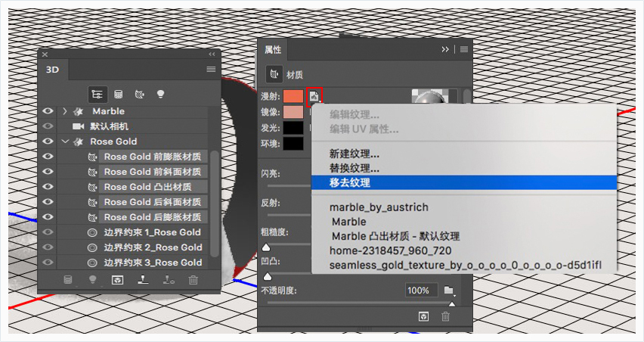Hide the Rose Gold mesh group

(48, 141)
